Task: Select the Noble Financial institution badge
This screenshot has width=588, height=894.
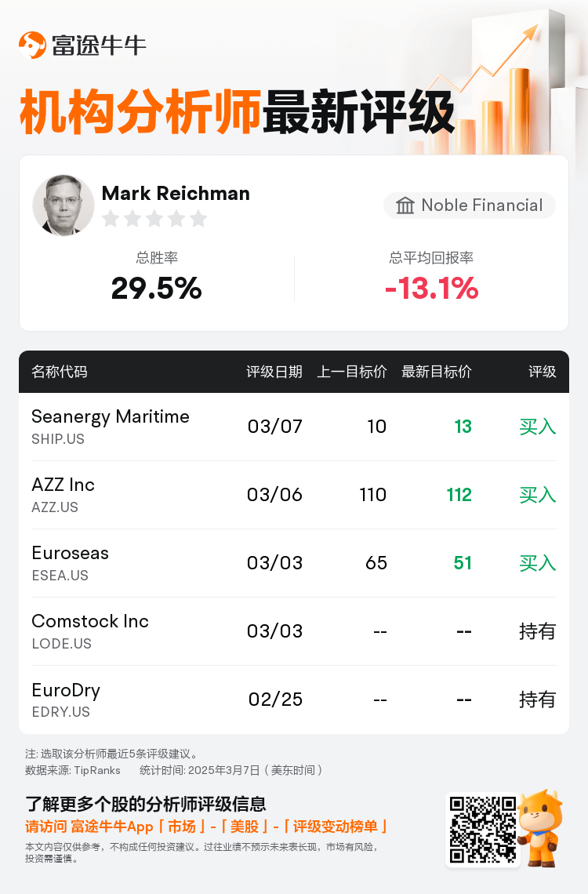Action: (469, 205)
